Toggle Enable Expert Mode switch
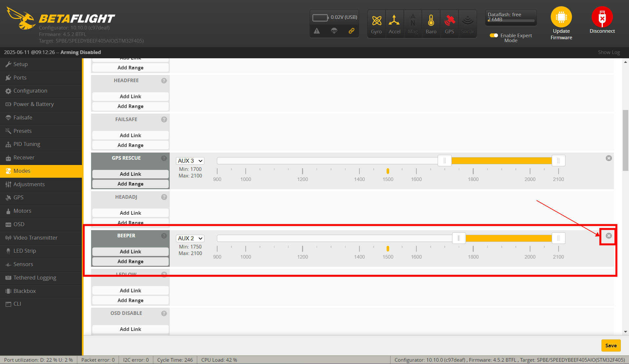 tap(494, 35)
